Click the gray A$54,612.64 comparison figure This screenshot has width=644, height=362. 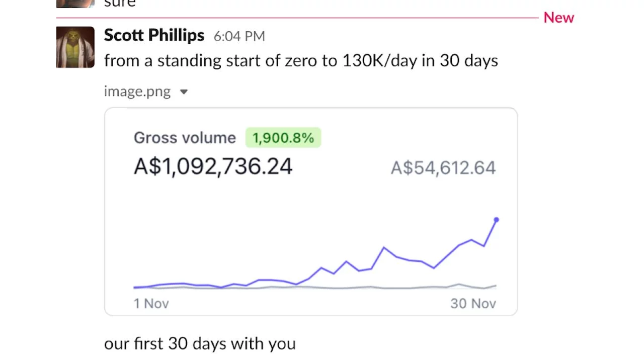pyautogui.click(x=443, y=167)
